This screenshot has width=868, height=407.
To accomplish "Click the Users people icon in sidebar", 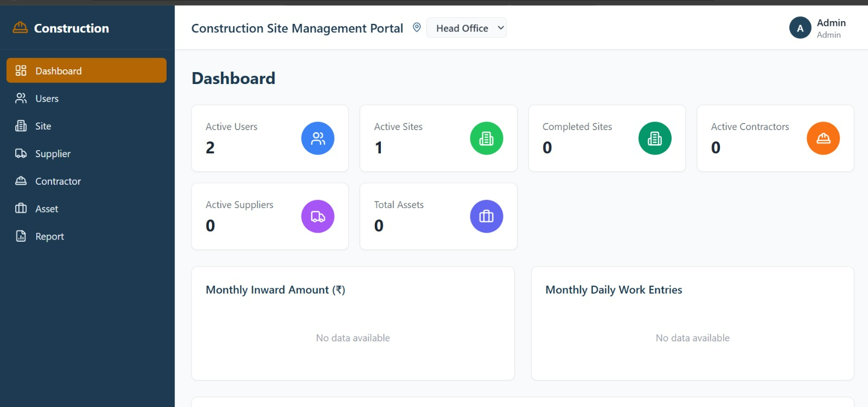I will 21,98.
